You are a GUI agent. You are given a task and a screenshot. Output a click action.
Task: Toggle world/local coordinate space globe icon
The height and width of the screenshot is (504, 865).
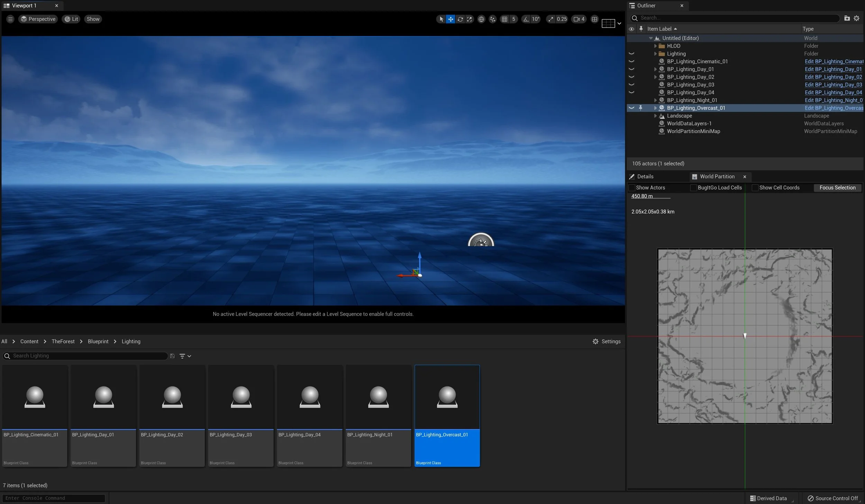pyautogui.click(x=481, y=19)
